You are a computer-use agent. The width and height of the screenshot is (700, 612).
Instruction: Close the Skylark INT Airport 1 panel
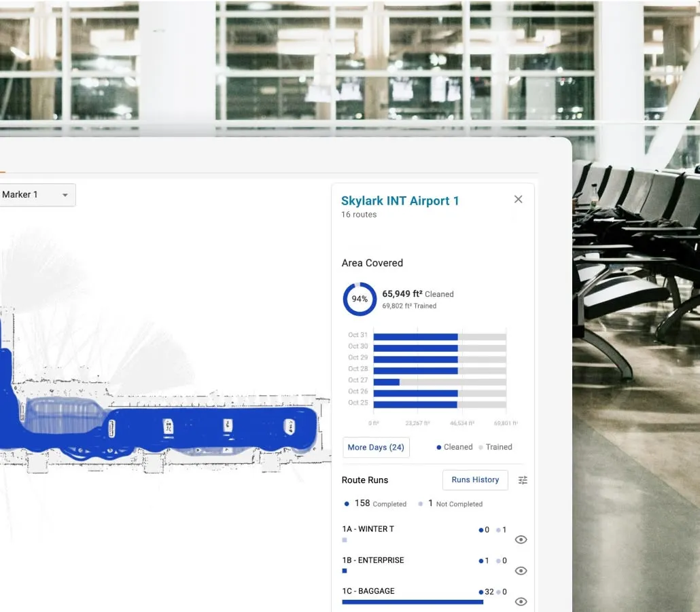(x=518, y=200)
